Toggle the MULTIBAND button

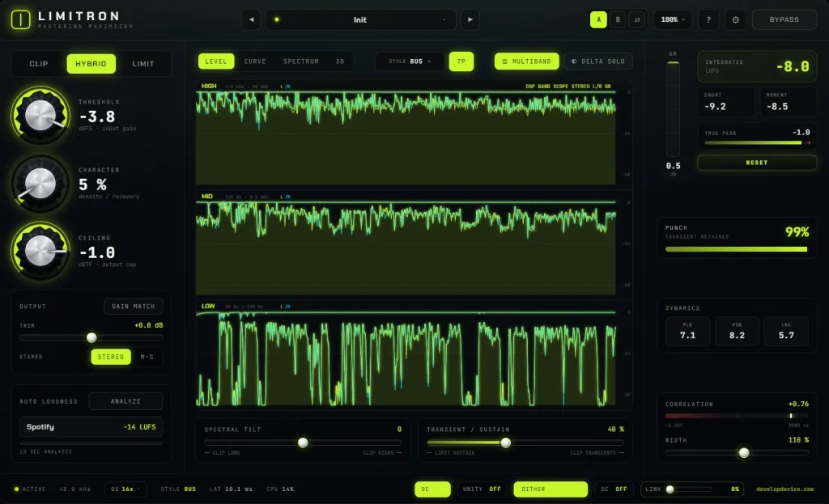(x=526, y=61)
